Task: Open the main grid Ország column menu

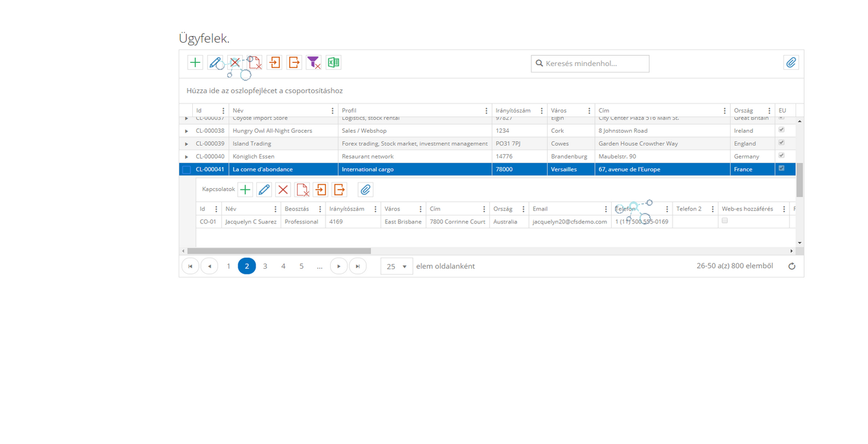Action: [x=769, y=111]
